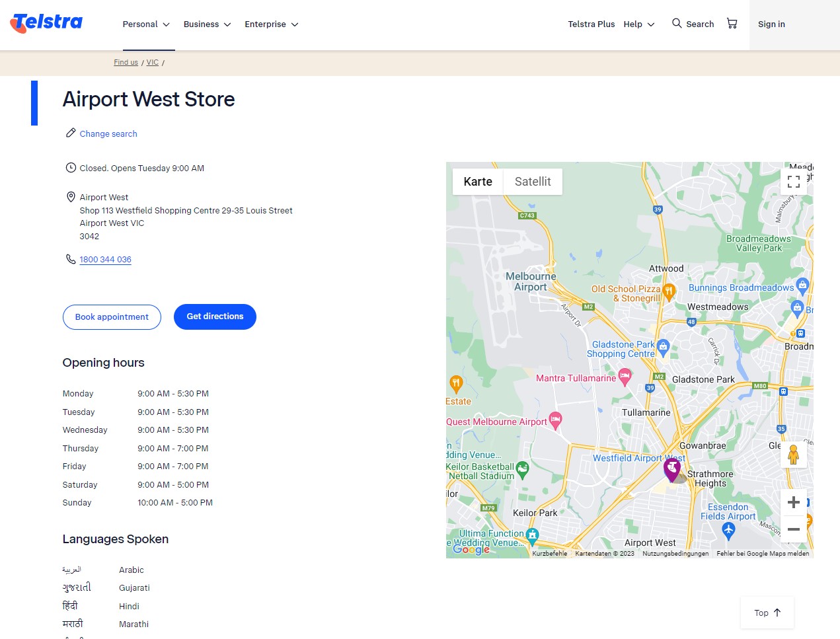Expand the Enterprise menu

[x=272, y=24]
